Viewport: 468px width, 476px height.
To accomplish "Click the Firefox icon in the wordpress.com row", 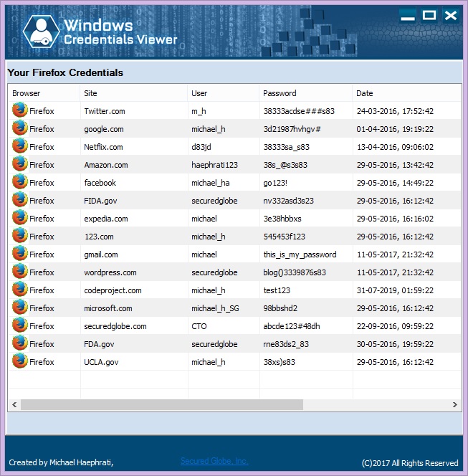I will (20, 271).
